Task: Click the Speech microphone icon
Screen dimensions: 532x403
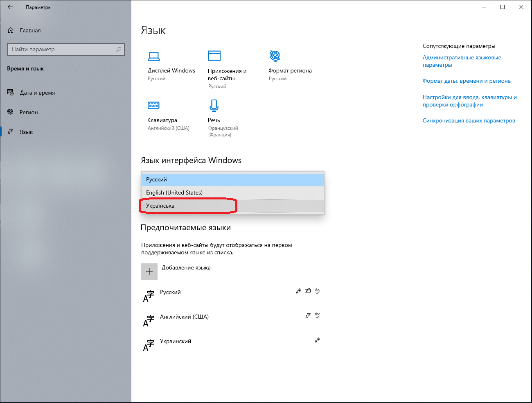Action: coord(214,106)
